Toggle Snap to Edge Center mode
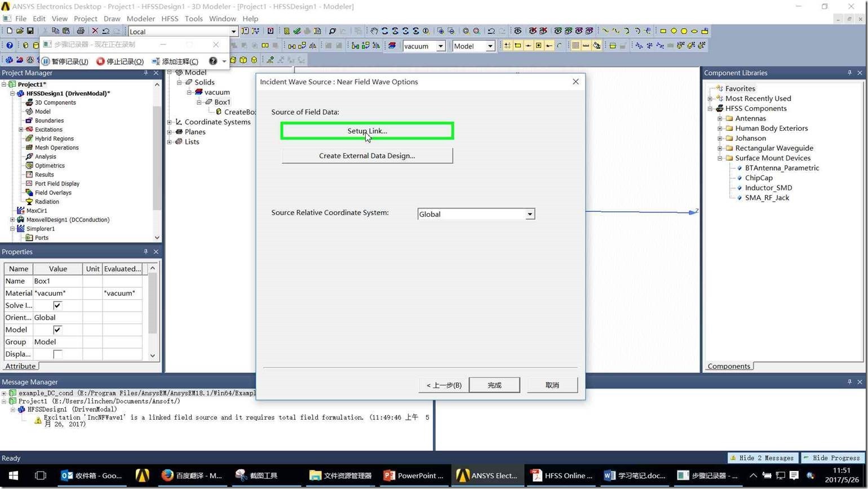Screen dimensions: 868x489 [x=528, y=46]
